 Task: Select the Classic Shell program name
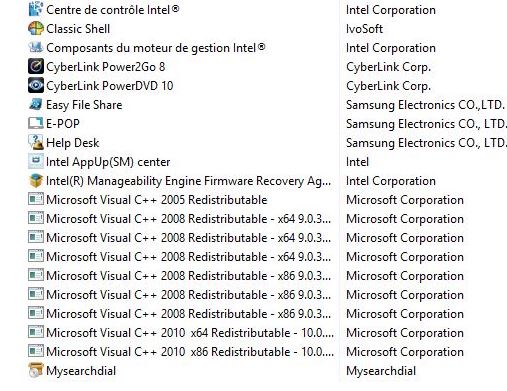click(78, 29)
